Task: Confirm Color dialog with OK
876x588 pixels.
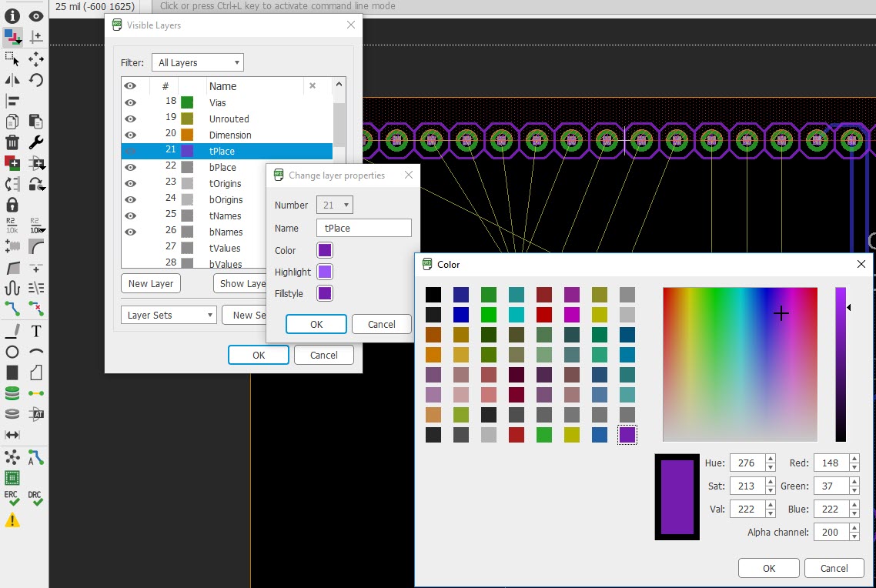Action: [769, 569]
